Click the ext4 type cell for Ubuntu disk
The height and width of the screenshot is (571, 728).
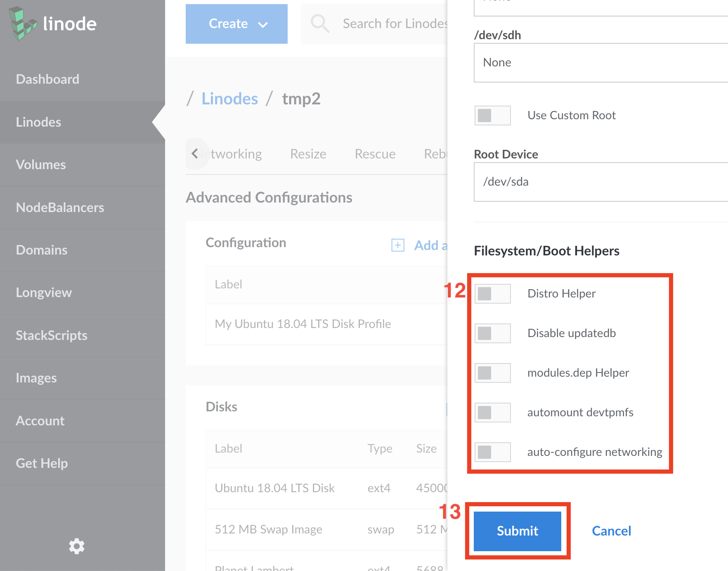(x=379, y=488)
